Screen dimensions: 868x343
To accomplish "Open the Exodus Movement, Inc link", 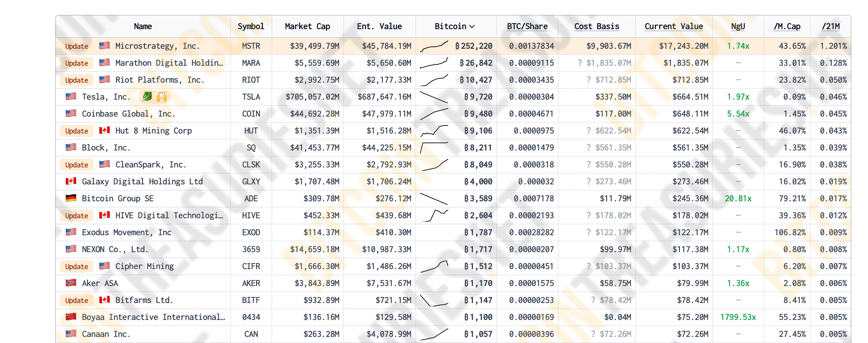I will [127, 233].
